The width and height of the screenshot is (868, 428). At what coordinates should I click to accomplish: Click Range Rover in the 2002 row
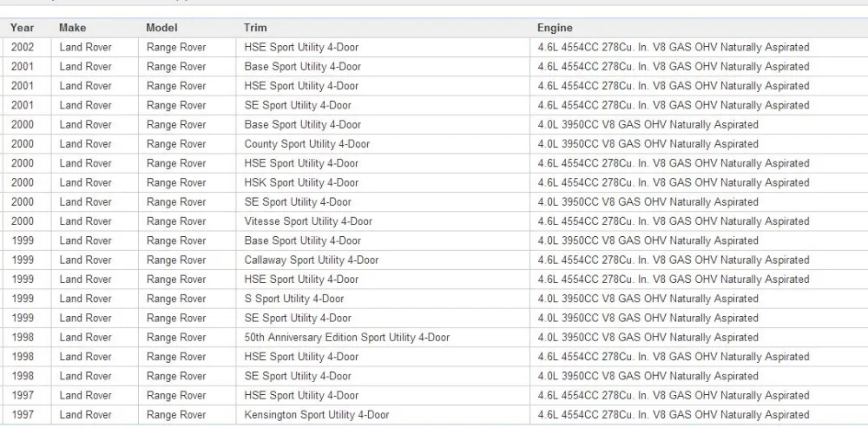pyautogui.click(x=176, y=47)
